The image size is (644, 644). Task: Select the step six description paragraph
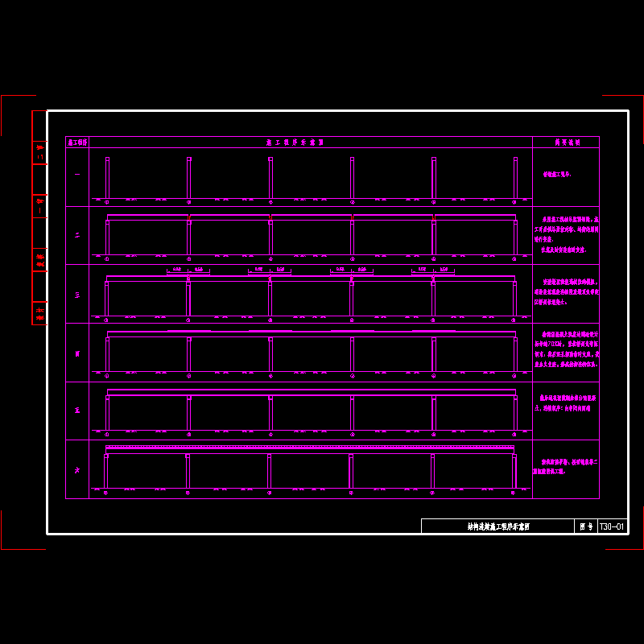[x=567, y=467]
